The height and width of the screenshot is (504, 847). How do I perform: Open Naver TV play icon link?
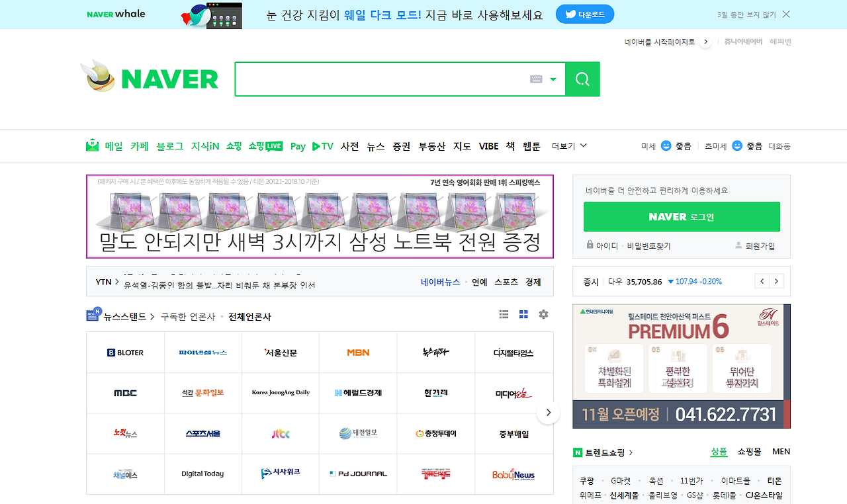[x=323, y=146]
